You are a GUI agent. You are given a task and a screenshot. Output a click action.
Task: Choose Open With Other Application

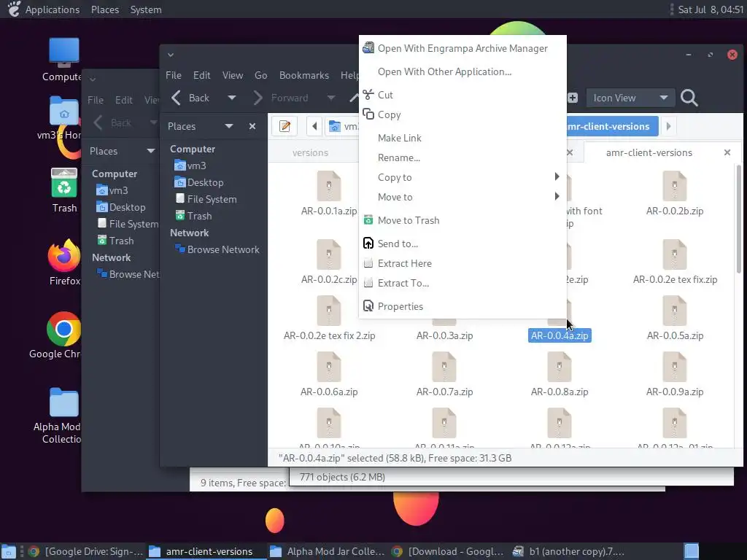tap(462, 72)
